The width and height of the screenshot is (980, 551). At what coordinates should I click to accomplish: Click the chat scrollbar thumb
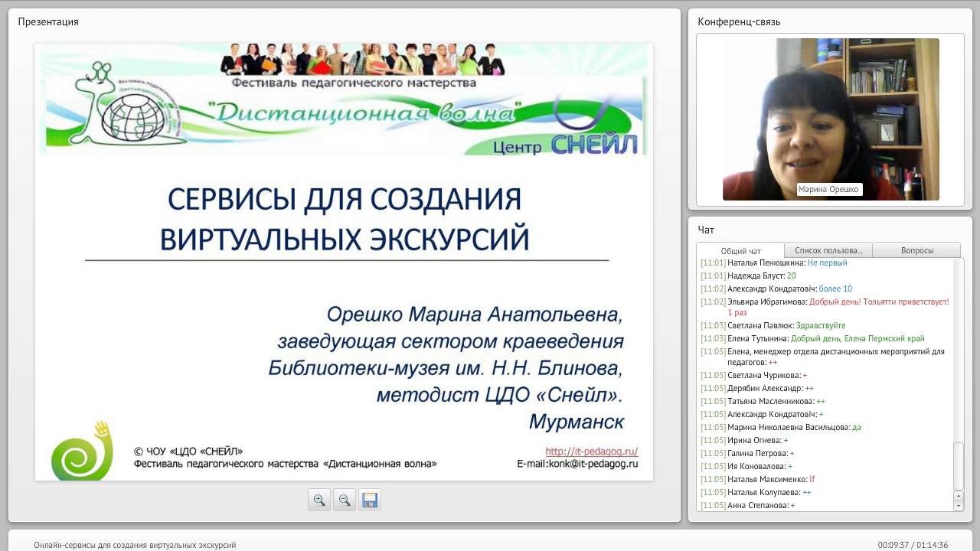coord(959,467)
